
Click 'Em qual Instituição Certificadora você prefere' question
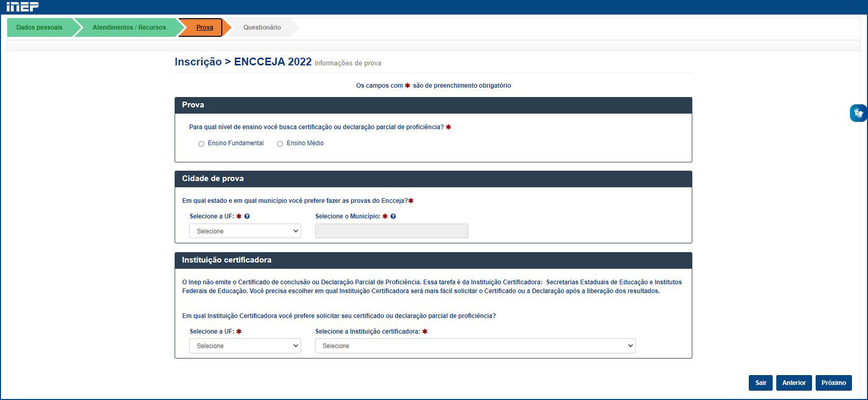click(x=339, y=316)
